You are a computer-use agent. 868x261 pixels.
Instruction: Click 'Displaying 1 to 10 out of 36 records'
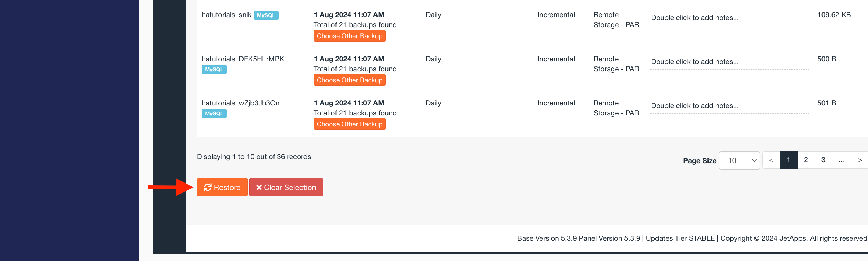[x=254, y=157]
